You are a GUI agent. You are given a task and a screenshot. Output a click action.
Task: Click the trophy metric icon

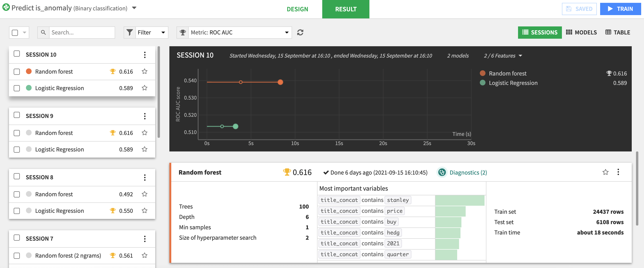183,33
